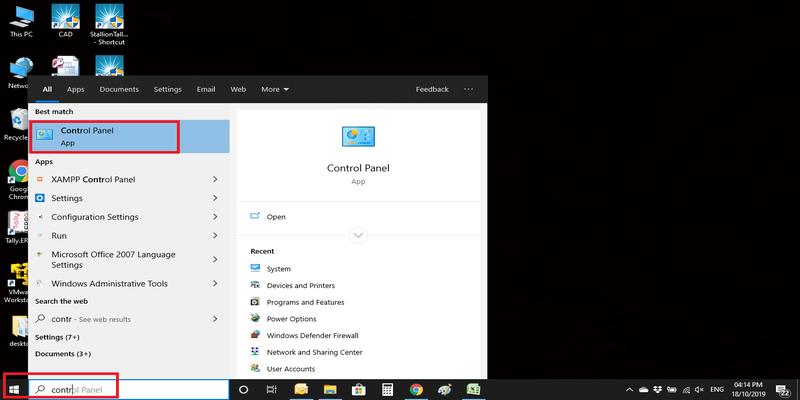
Task: Open the This PC desktop icon
Action: point(18,18)
